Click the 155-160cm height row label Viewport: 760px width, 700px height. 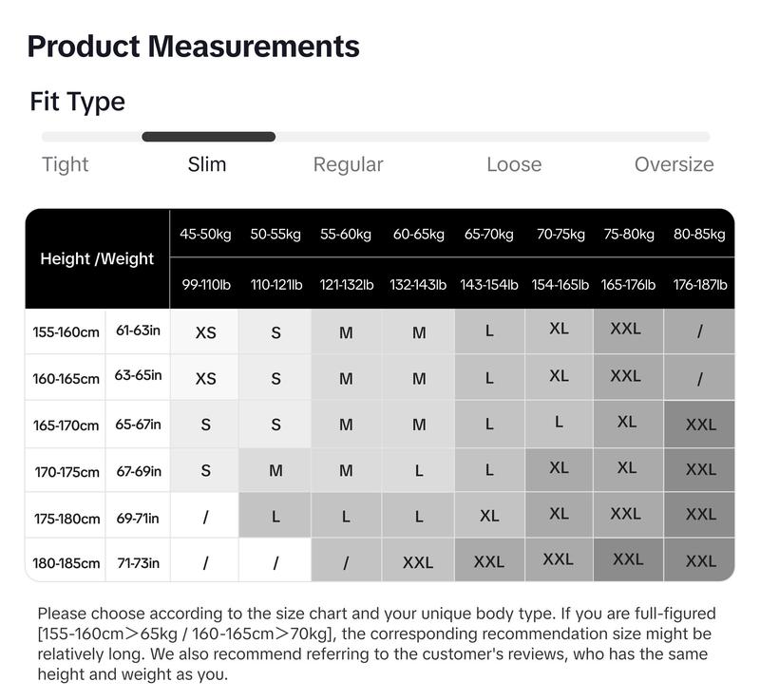(66, 331)
